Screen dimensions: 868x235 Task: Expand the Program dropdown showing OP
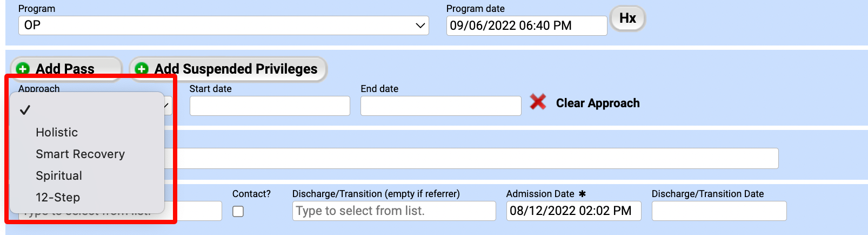click(x=223, y=25)
